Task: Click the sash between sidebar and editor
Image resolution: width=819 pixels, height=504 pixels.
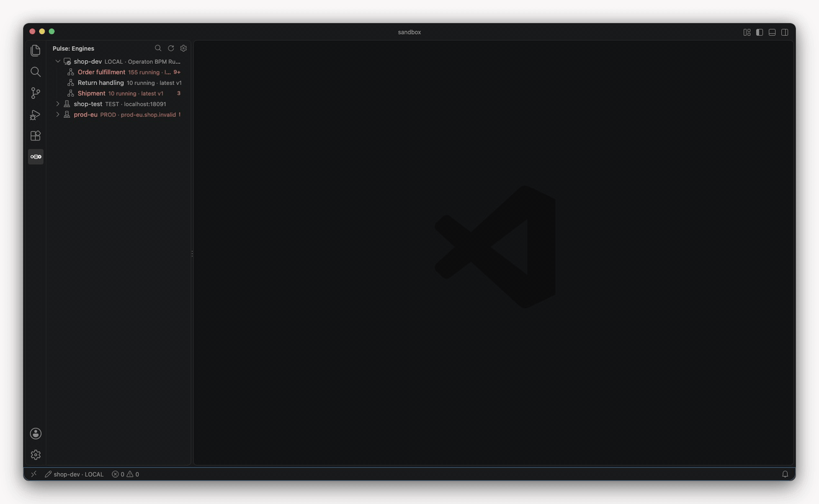Action: tap(192, 253)
